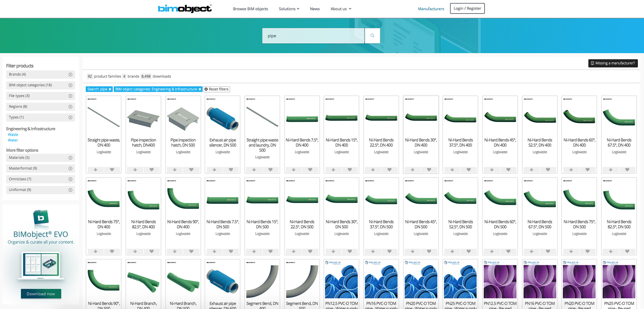Click the search magnifier icon button
The image size is (644, 309).
(x=372, y=36)
